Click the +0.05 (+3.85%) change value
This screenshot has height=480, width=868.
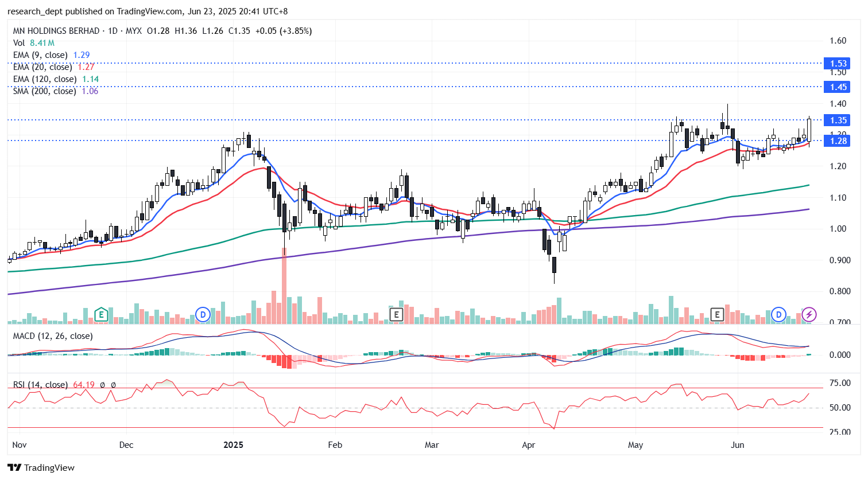click(x=284, y=31)
